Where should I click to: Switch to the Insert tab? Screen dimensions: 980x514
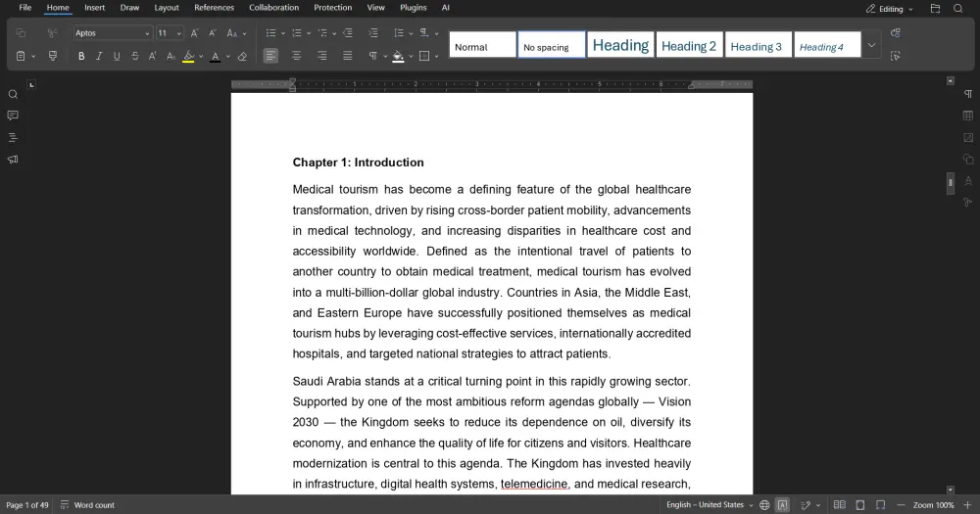point(95,8)
